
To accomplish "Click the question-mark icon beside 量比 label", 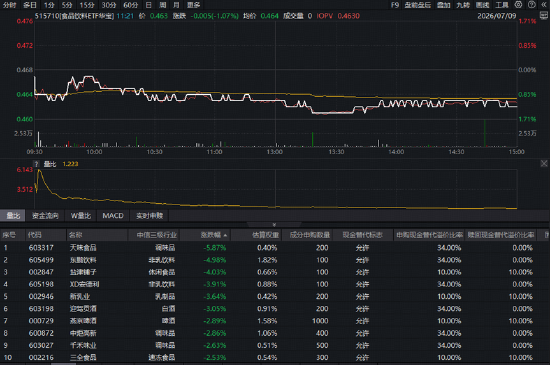I will point(36,164).
